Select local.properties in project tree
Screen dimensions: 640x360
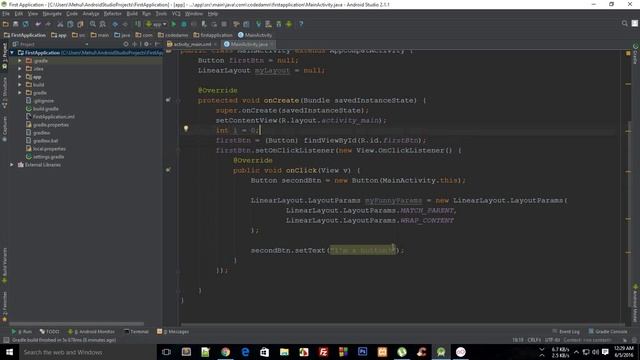pyautogui.click(x=46, y=149)
